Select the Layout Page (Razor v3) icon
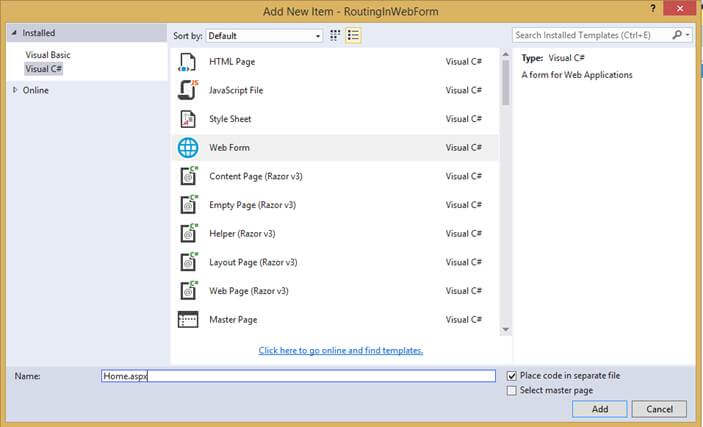Screen dimensions: 703x427 tap(189, 262)
